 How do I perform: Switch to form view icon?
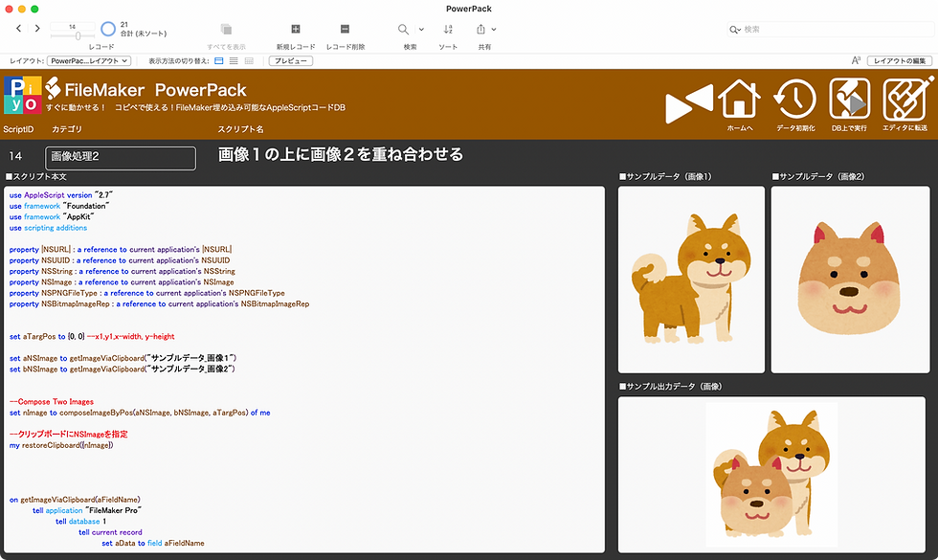click(219, 61)
